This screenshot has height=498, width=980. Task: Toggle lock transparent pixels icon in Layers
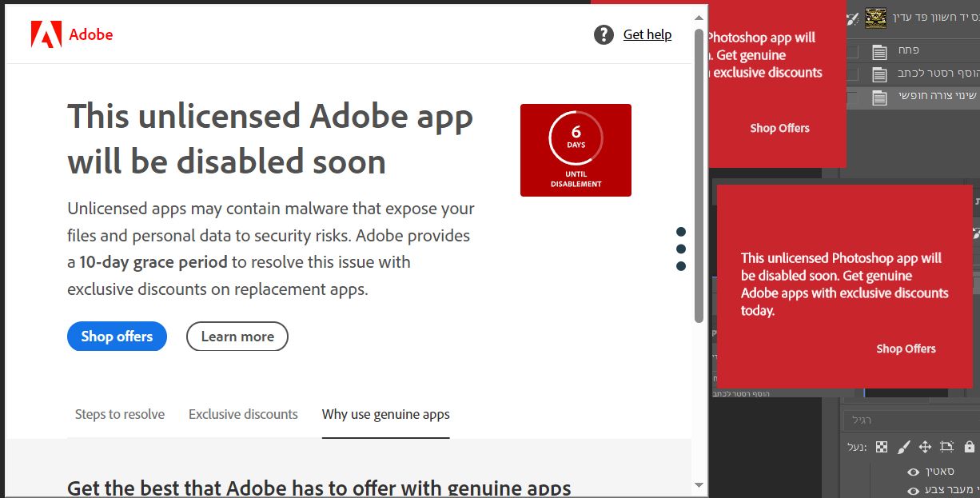882,447
